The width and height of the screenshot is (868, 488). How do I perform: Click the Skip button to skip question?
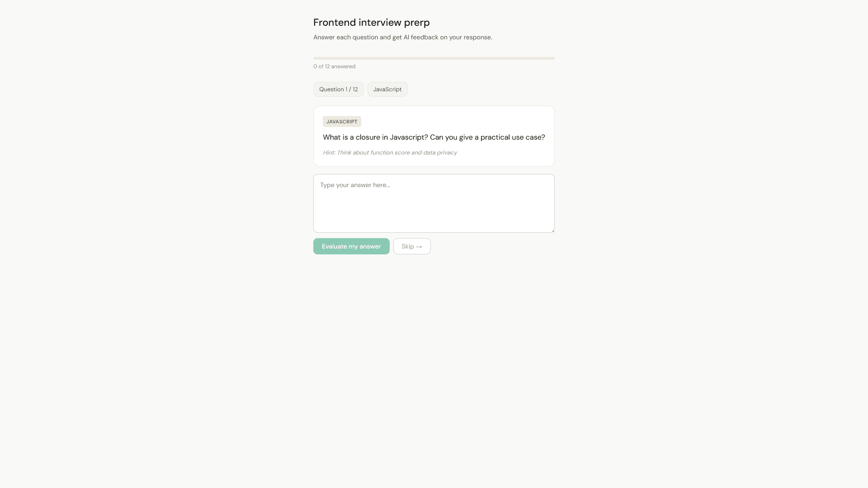click(x=411, y=246)
